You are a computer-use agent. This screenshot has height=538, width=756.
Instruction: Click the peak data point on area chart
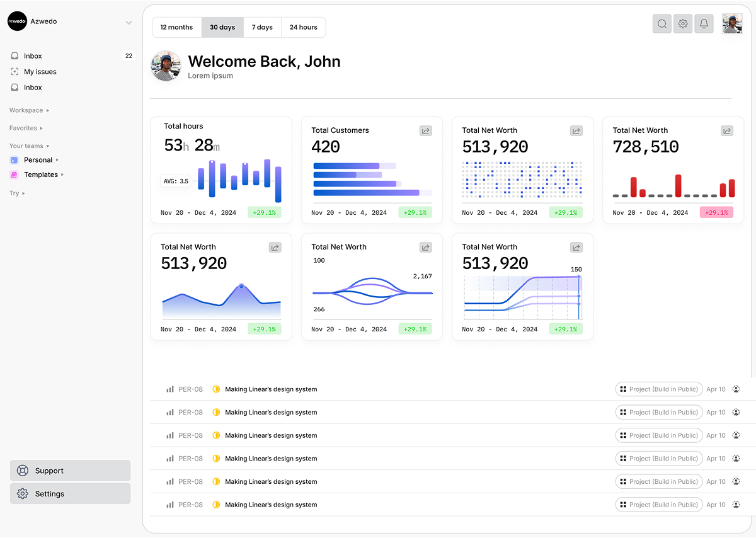pos(241,286)
